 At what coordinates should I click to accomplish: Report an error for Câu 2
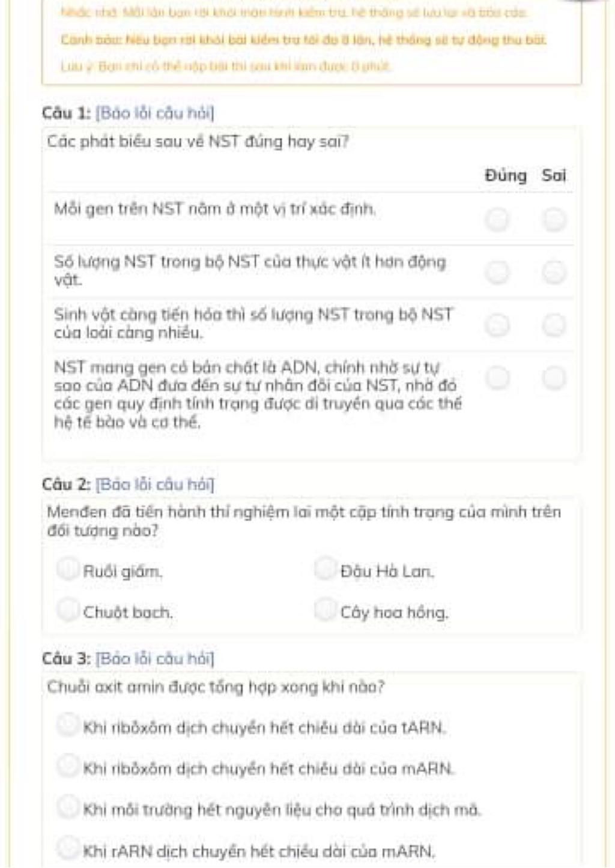click(x=154, y=484)
